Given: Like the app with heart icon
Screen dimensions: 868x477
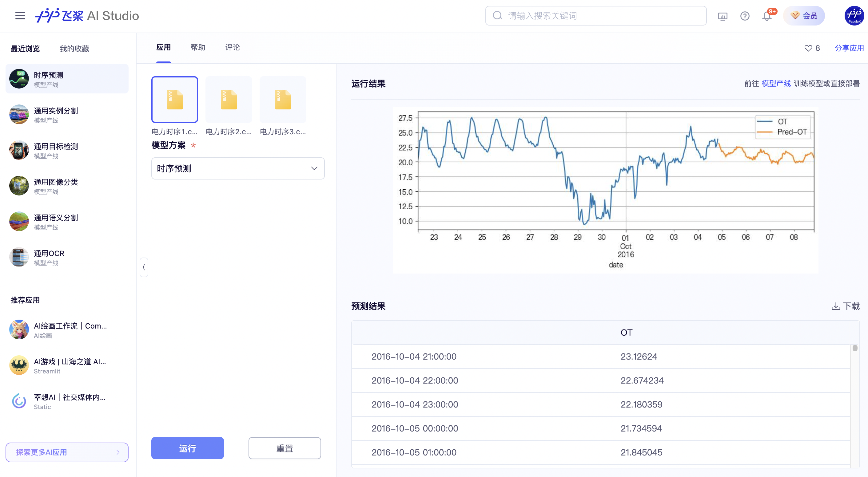Looking at the screenshot, I should 808,48.
